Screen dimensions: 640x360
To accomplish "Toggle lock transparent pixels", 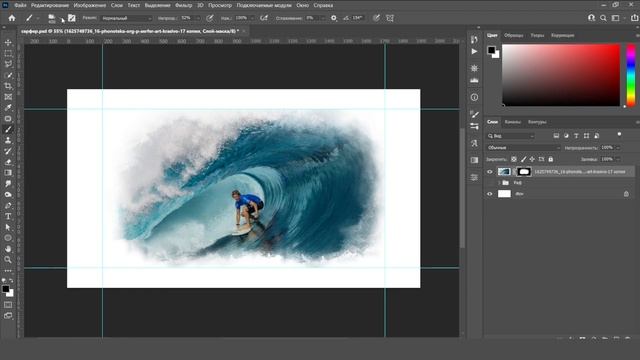I will tap(514, 159).
